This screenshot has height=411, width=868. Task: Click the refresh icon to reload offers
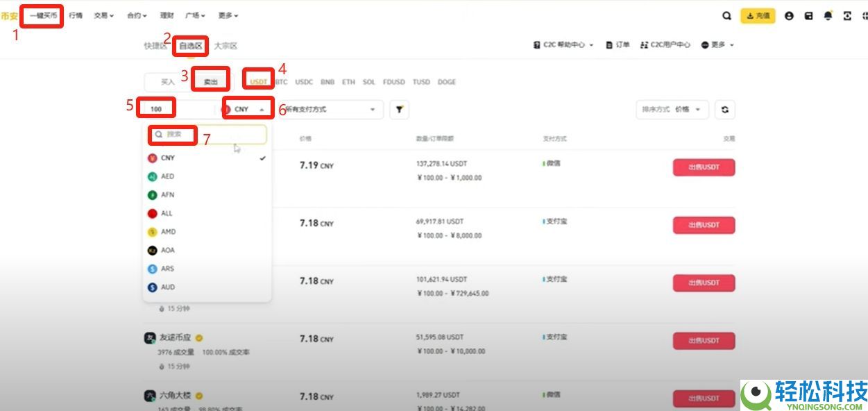click(725, 109)
